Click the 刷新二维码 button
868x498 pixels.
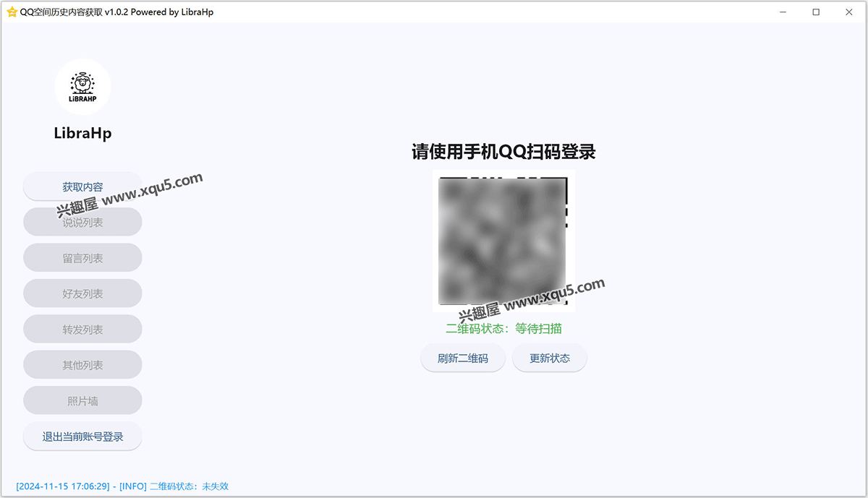(x=463, y=358)
